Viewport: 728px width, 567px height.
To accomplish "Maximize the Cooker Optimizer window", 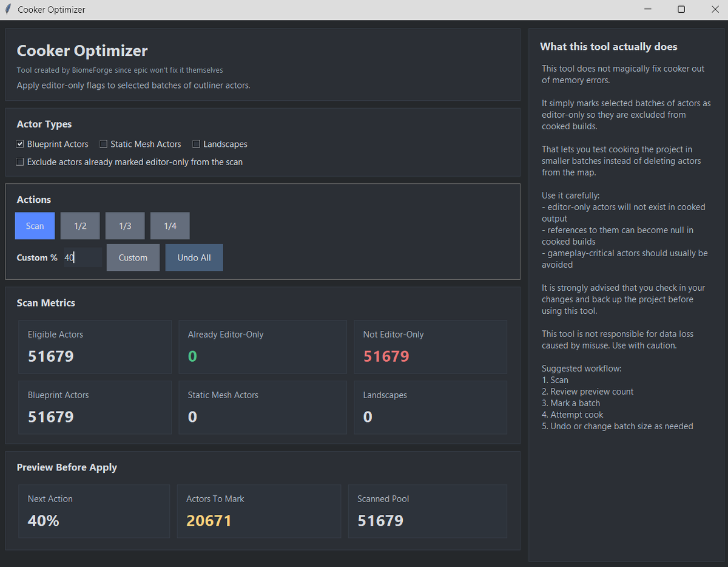I will coord(681,10).
